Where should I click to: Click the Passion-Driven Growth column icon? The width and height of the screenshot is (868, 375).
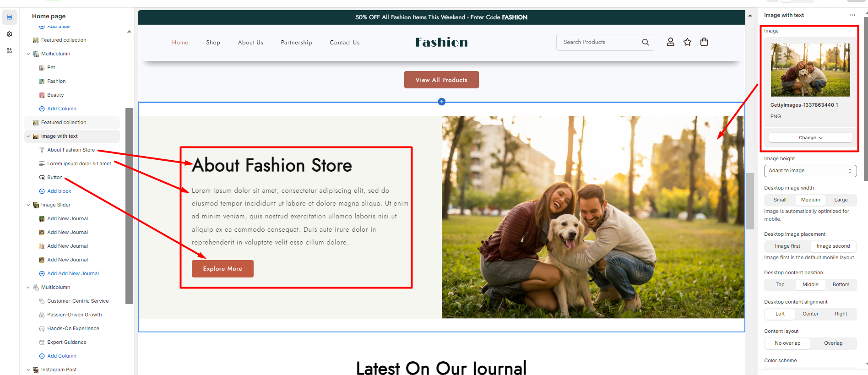click(x=42, y=315)
